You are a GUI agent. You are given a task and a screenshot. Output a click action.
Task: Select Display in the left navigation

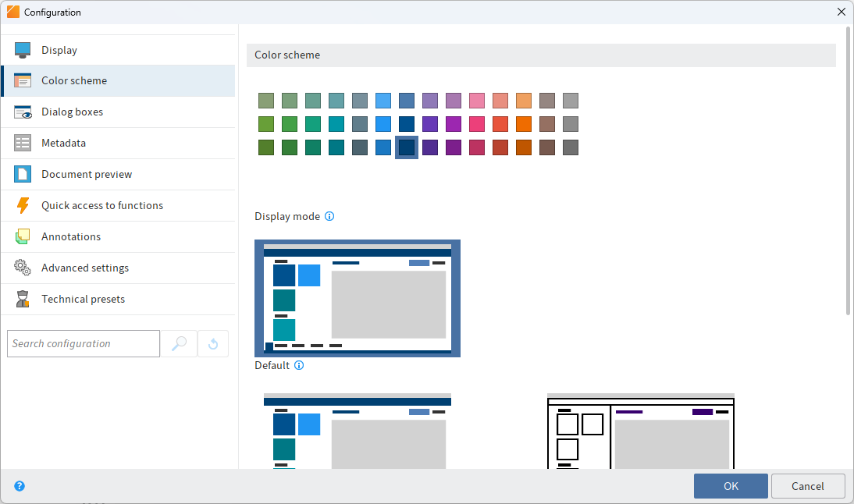click(59, 49)
